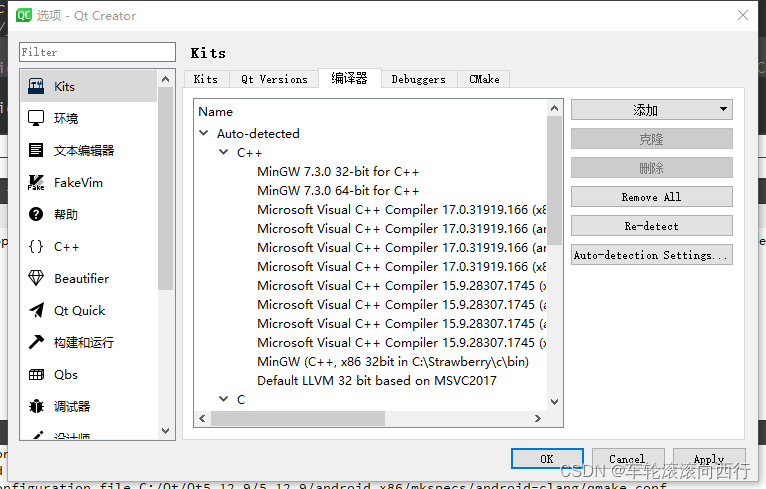Close the options dialog with X
The image size is (766, 489).
pyautogui.click(x=743, y=15)
